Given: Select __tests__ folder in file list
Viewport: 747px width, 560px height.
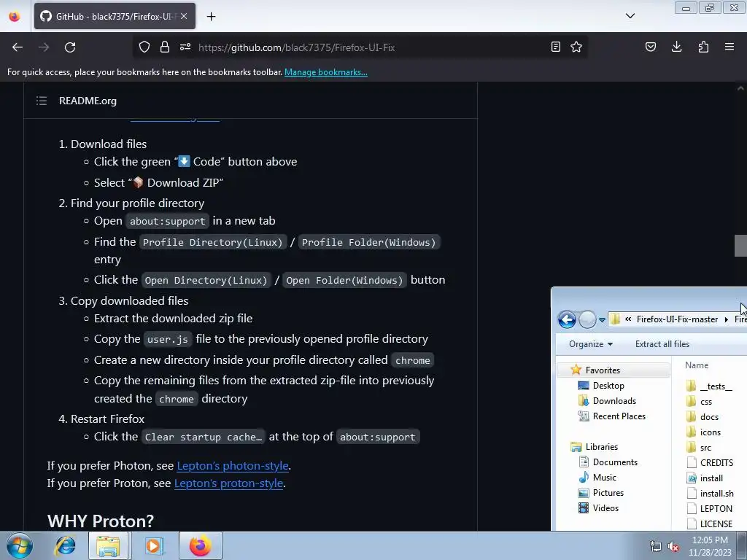Looking at the screenshot, I should (x=716, y=386).
